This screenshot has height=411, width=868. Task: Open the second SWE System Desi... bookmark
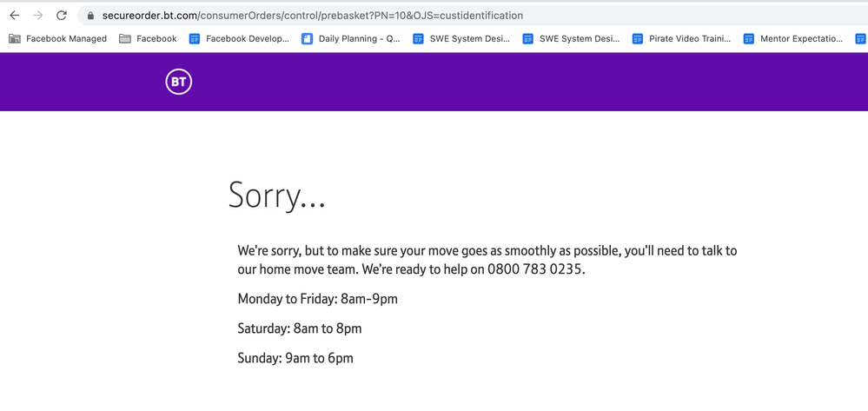(571, 39)
